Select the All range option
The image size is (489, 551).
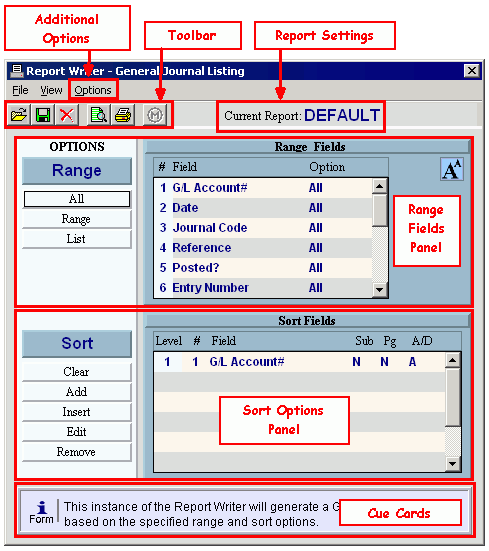click(77, 199)
